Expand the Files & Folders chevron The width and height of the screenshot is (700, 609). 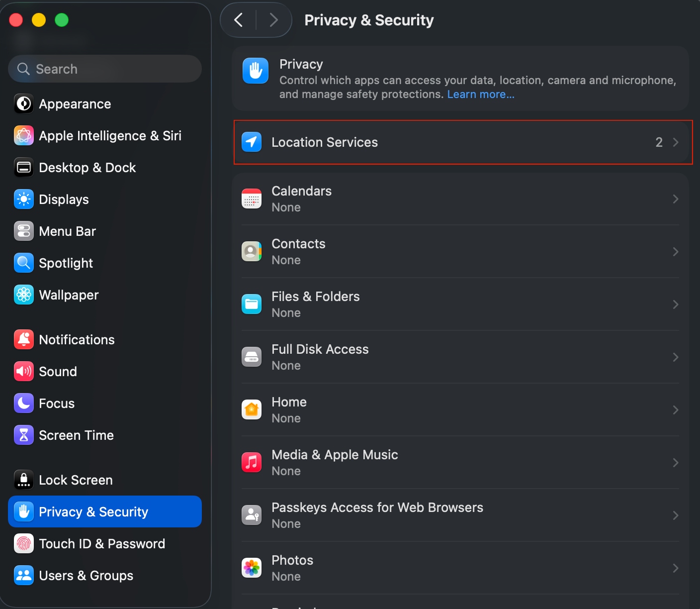[676, 304]
